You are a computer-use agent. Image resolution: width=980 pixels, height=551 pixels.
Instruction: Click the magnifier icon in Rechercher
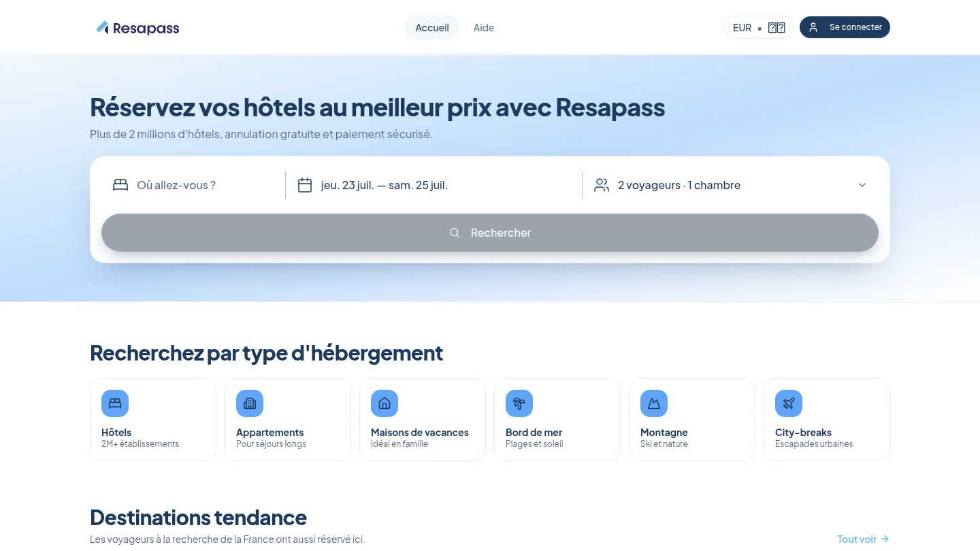point(455,233)
